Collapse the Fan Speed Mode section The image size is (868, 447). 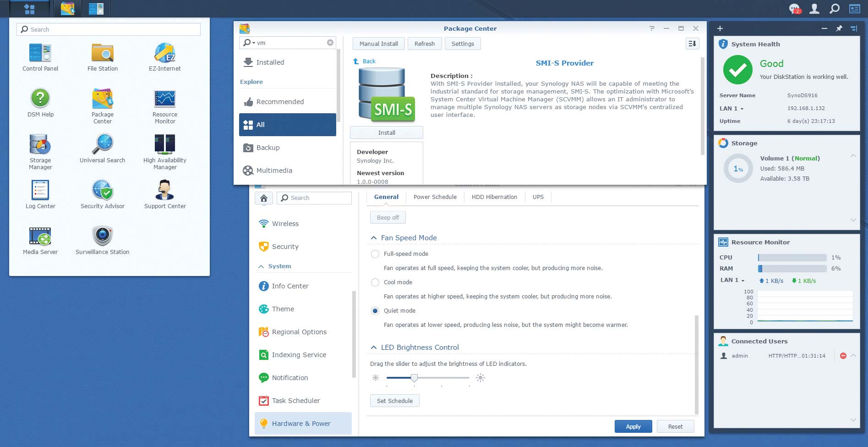(374, 238)
